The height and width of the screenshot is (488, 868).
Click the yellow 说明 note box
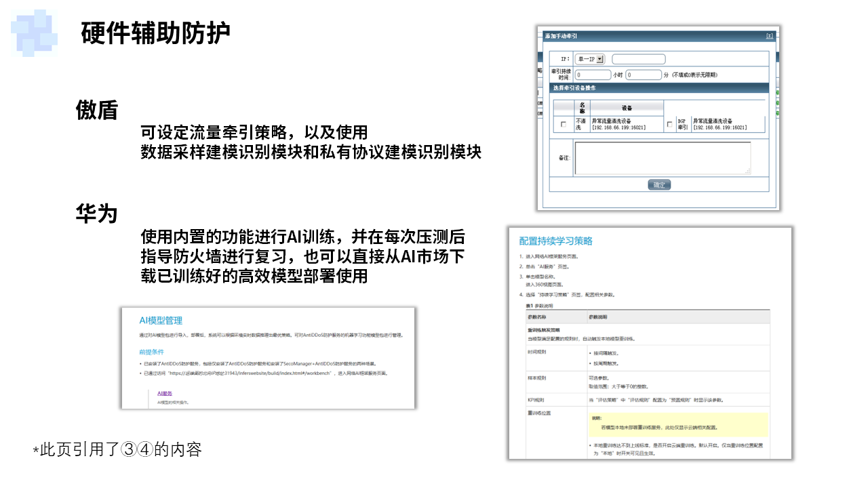point(678,424)
